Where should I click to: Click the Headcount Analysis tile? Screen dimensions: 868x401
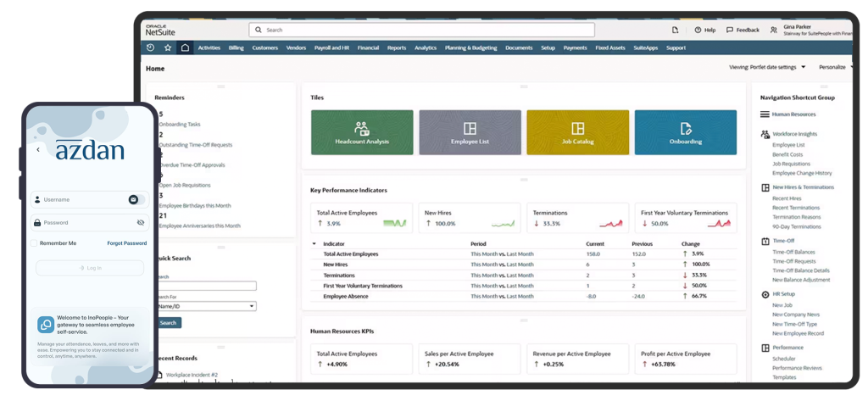[362, 132]
